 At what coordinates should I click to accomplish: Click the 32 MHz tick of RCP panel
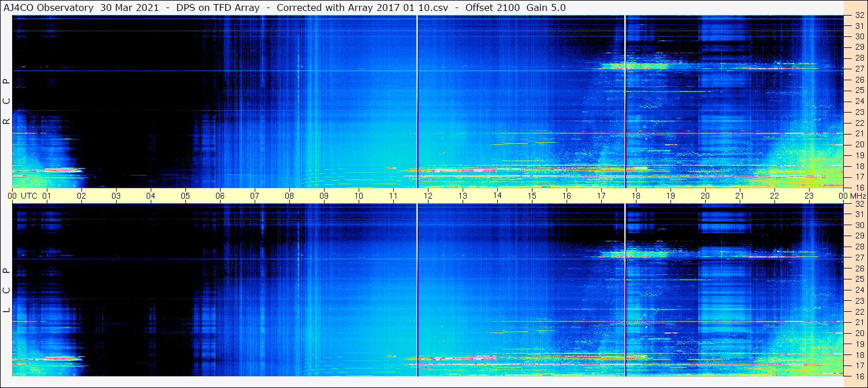859,16
